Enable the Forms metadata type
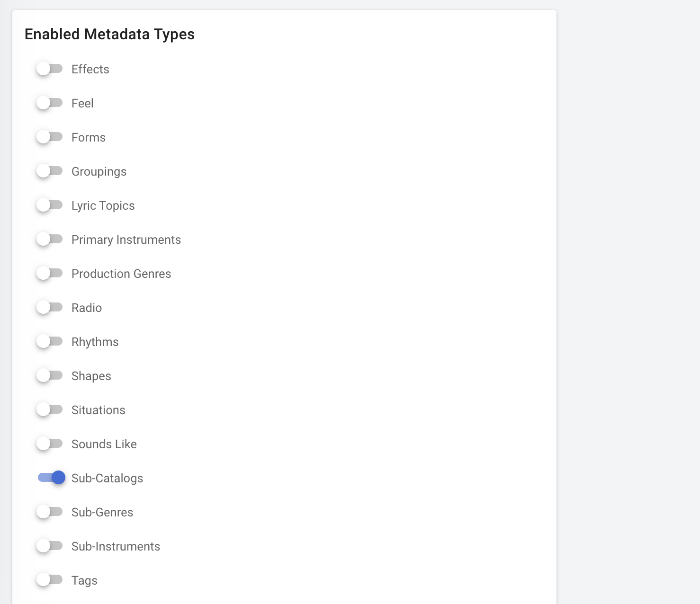This screenshot has height=604, width=700. 50,137
